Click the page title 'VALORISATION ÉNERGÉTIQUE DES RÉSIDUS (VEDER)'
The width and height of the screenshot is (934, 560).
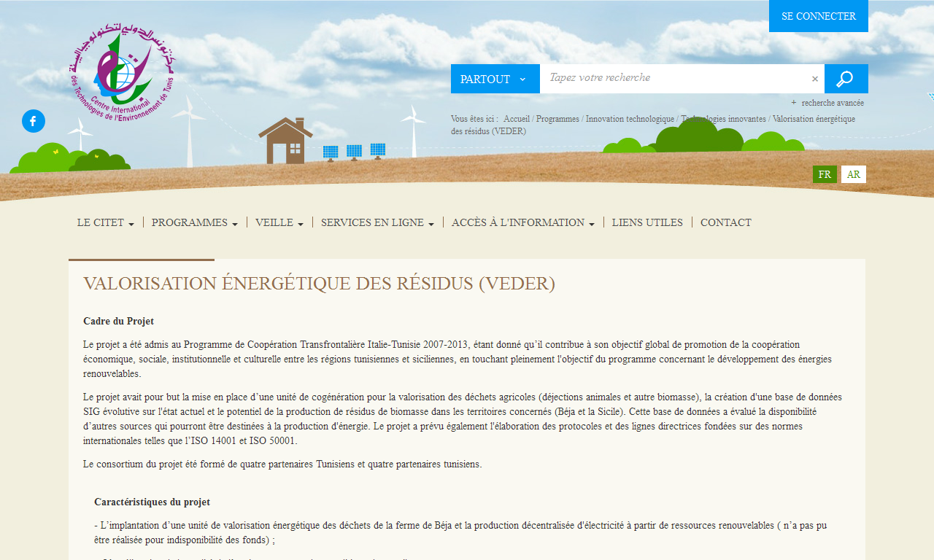point(319,284)
